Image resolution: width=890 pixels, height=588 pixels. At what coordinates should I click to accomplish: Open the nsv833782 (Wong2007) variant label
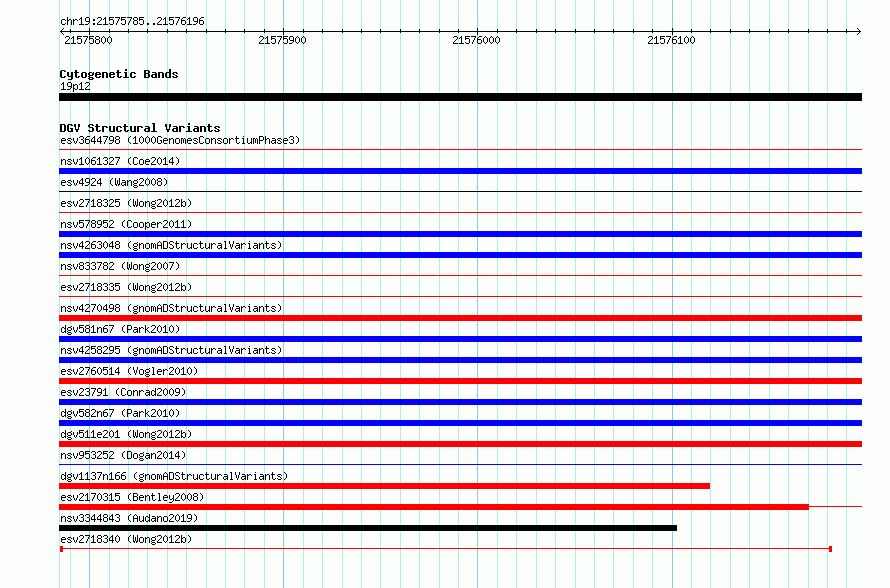pyautogui.click(x=120, y=266)
